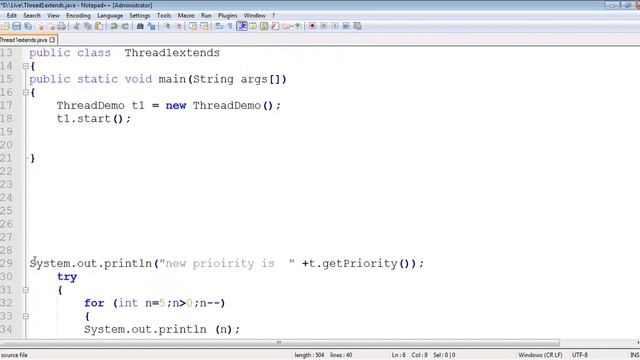Collapse the try block fold marker at line 31
640x360 pixels.
[26, 290]
